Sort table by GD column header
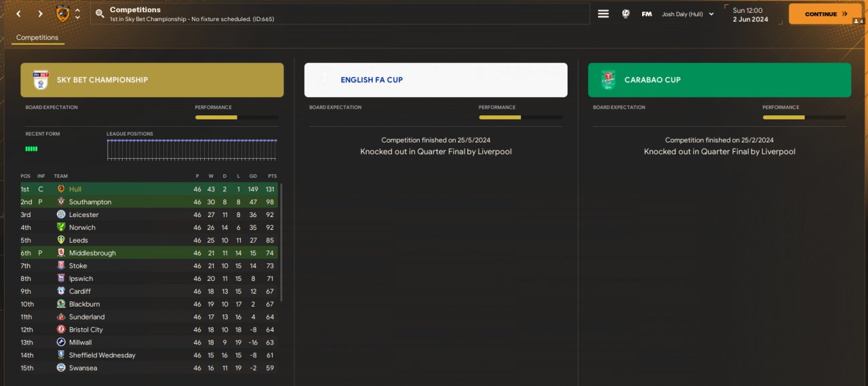This screenshot has height=386, width=868. [x=252, y=176]
